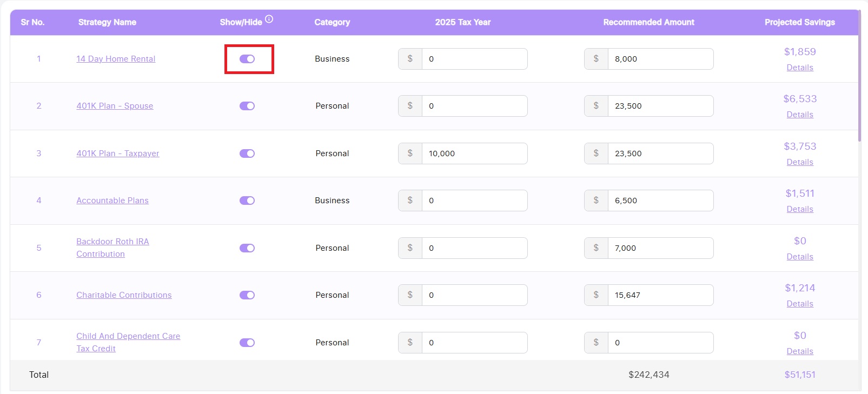Open the 14 Day Home Rental link
Screen dimensions: 868x394
click(116, 59)
